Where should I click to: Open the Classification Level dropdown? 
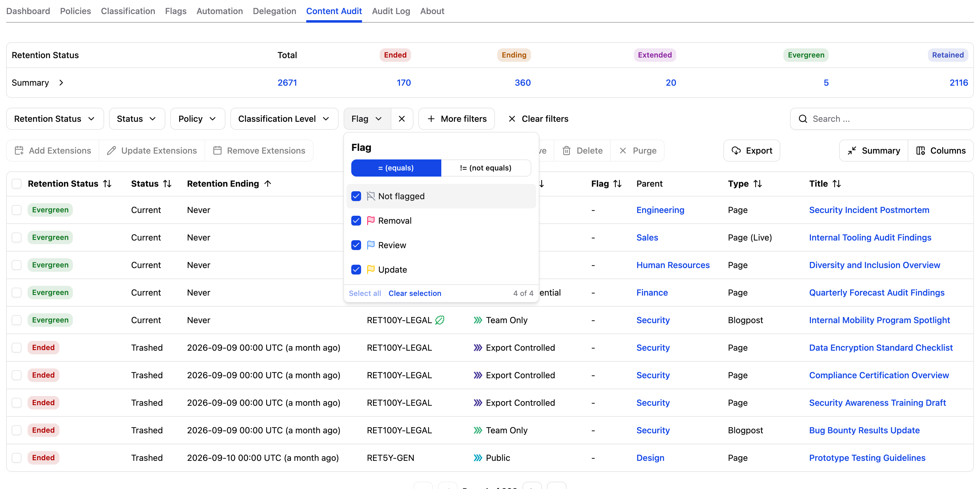click(284, 119)
